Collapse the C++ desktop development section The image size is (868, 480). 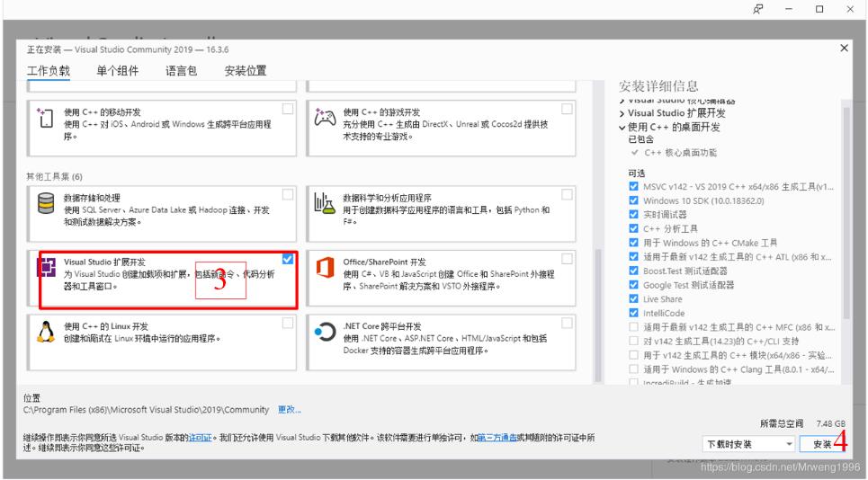622,127
